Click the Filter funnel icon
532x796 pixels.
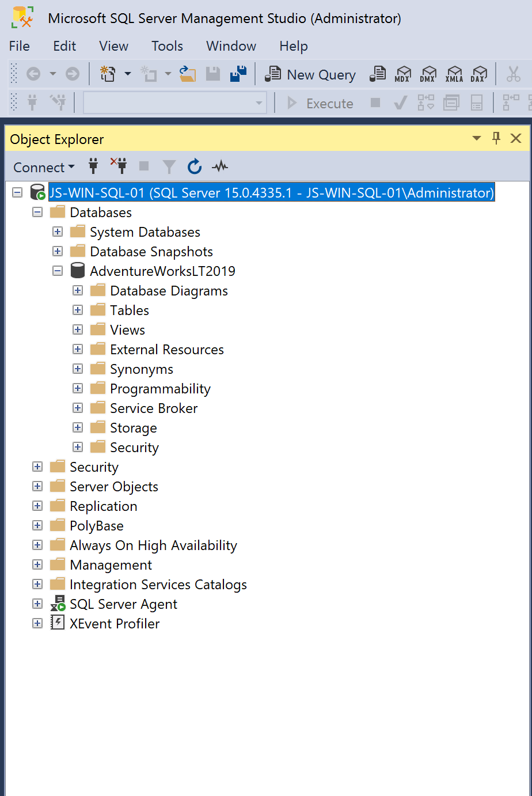[x=169, y=167]
